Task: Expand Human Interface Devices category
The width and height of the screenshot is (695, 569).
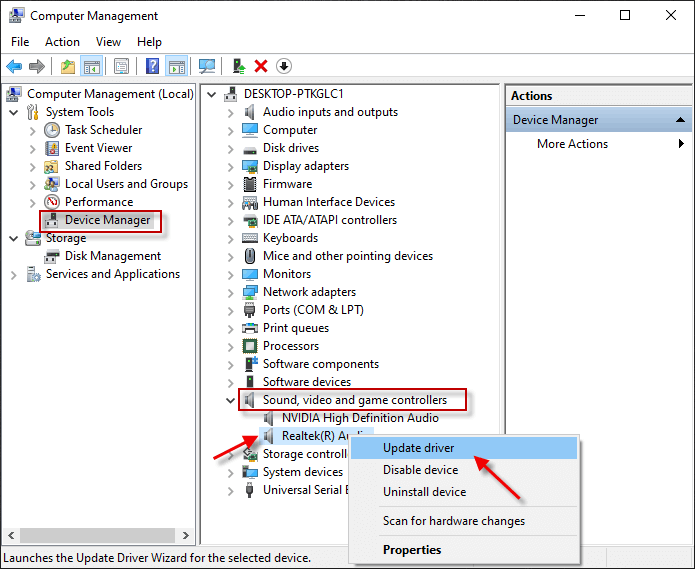Action: pyautogui.click(x=230, y=203)
